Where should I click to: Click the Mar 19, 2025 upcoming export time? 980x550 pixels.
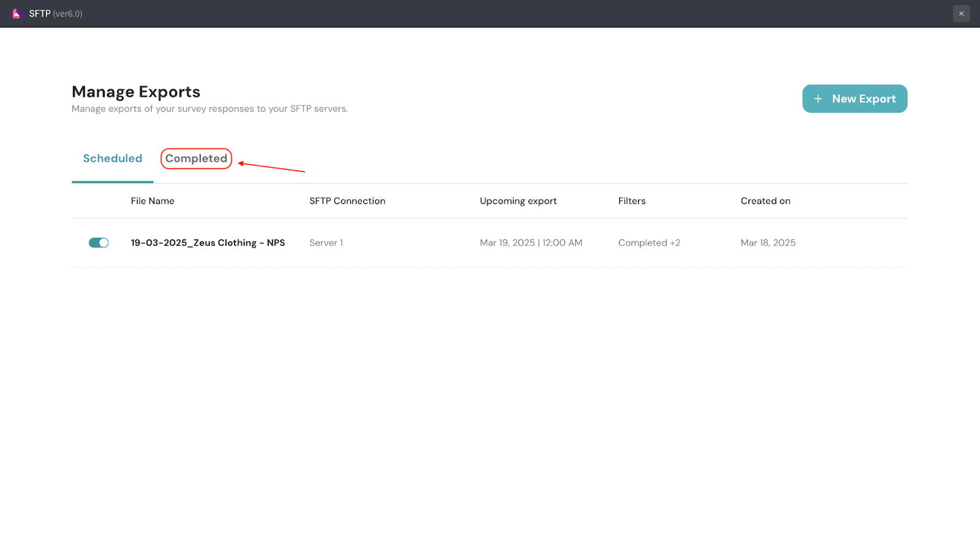pos(530,243)
